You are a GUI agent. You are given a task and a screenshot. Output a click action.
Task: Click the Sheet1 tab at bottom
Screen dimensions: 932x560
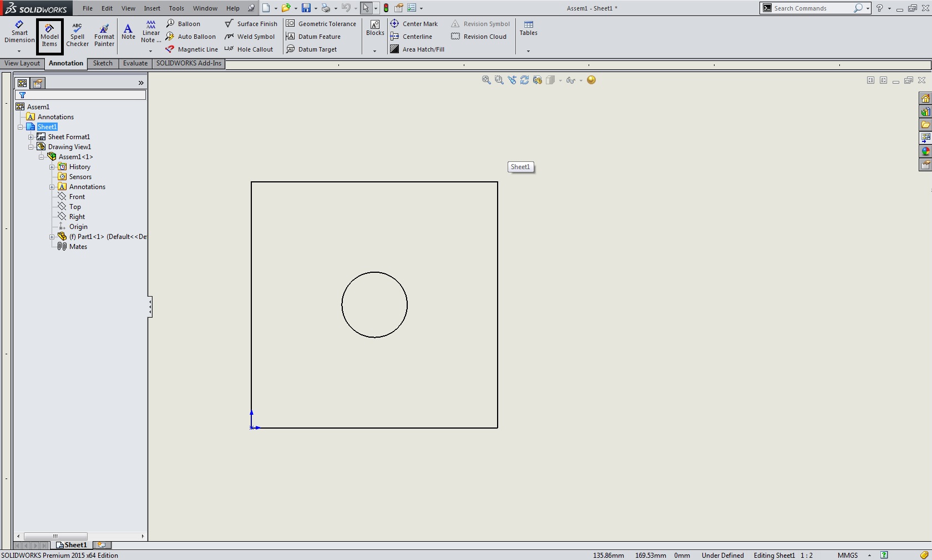pos(72,545)
